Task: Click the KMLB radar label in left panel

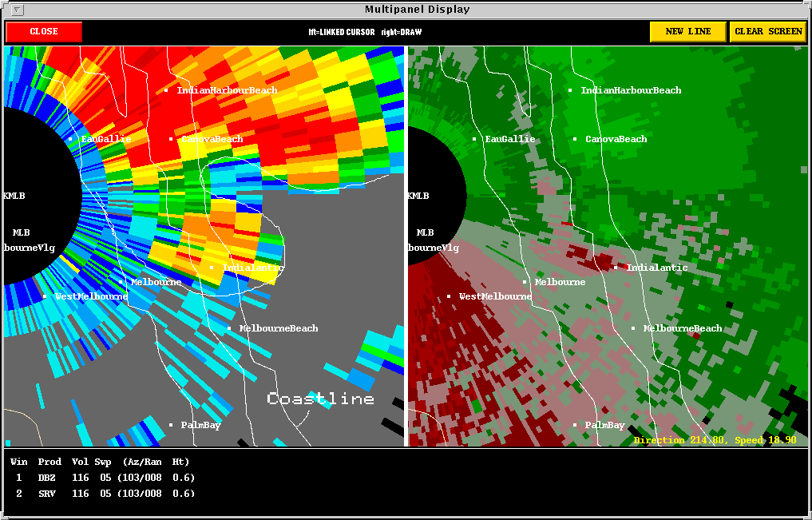Action: pyautogui.click(x=14, y=196)
